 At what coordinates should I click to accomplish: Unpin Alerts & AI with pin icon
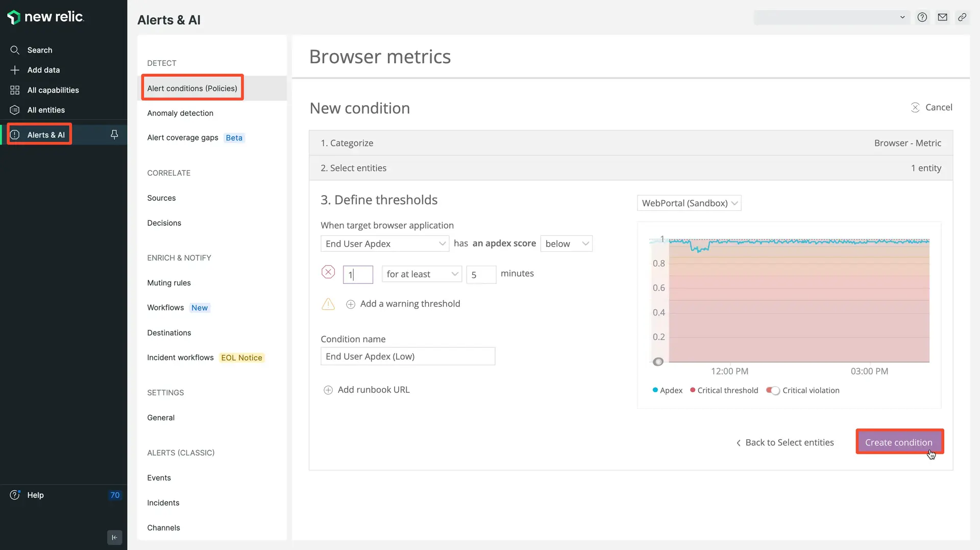pyautogui.click(x=114, y=134)
